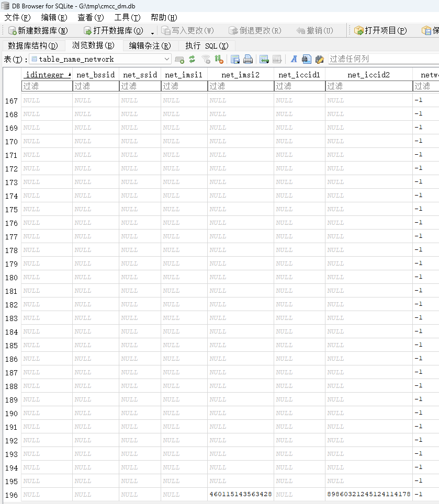
Task: Click the save table view icon
Action: [235, 59]
